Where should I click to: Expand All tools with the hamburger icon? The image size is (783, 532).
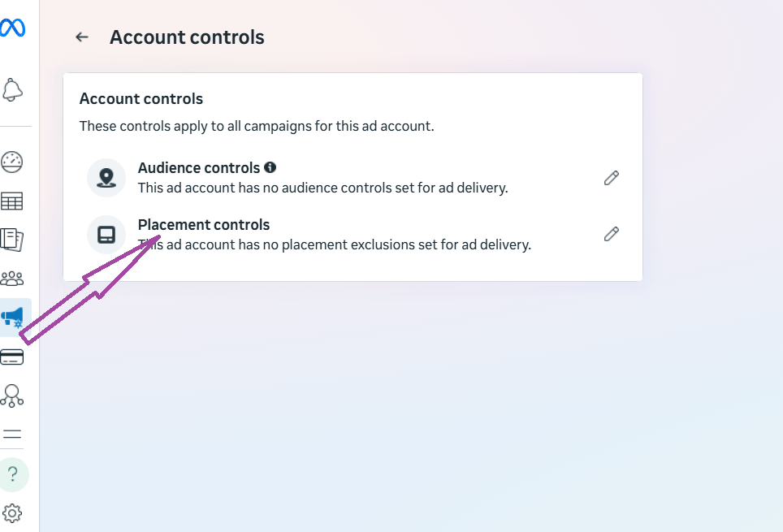click(x=11, y=434)
